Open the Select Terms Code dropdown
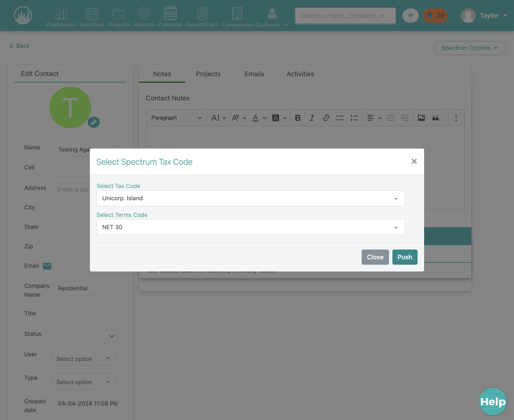Image resolution: width=514 pixels, height=420 pixels. pos(251,227)
